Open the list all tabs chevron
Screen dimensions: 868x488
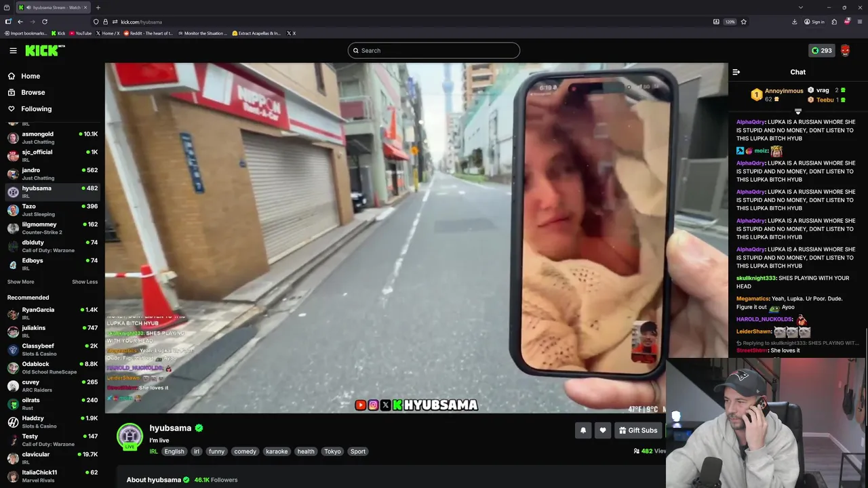[801, 7]
